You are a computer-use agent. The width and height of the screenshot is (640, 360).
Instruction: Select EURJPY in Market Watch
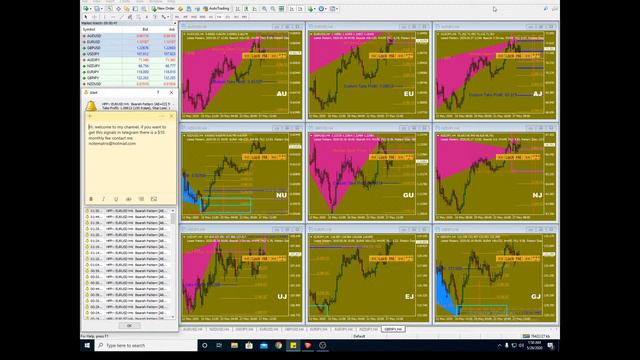(129, 72)
